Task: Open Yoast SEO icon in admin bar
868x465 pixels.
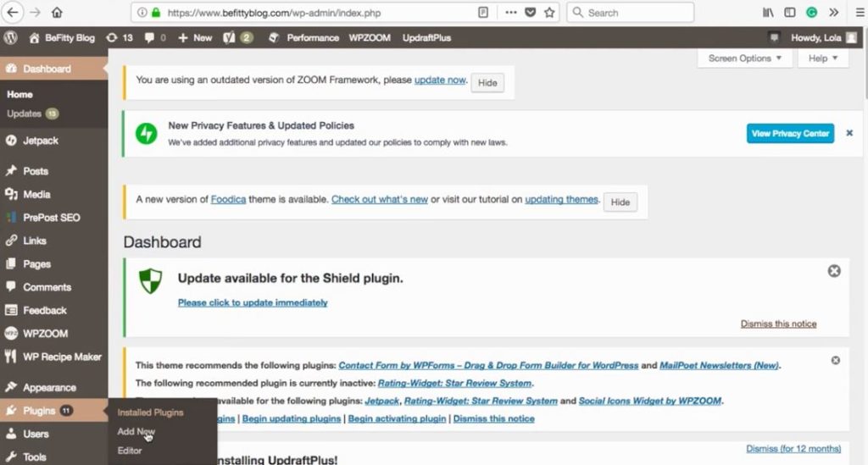Action: [x=238, y=37]
